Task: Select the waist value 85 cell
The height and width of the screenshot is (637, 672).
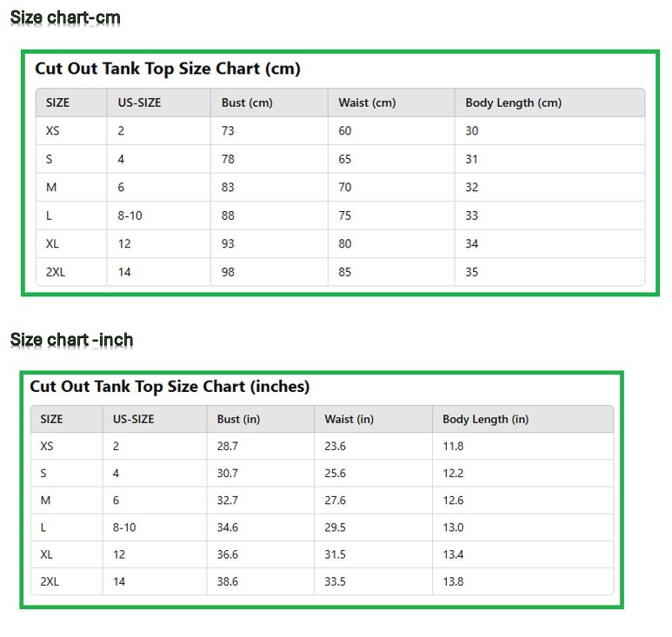Action: pos(345,272)
